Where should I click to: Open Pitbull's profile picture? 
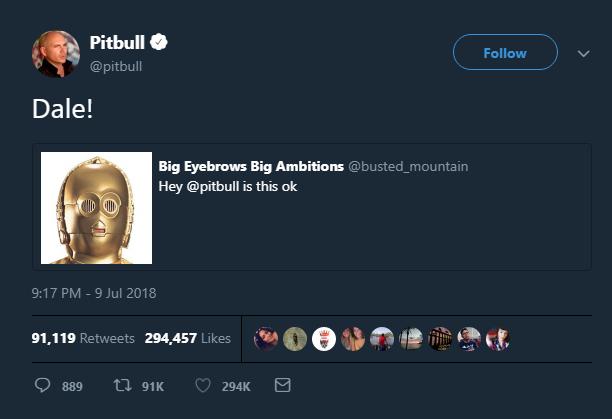(x=55, y=55)
